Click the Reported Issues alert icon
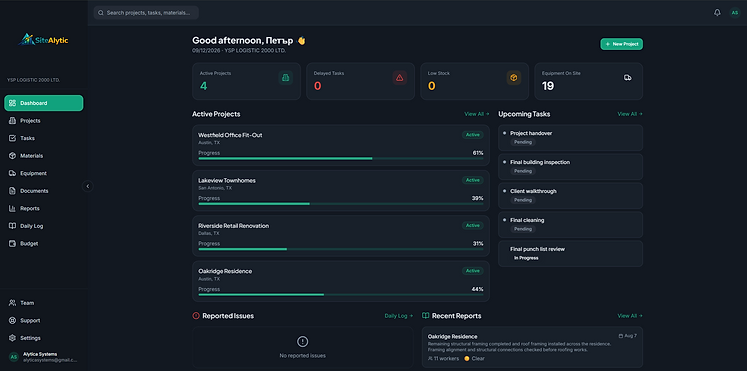747x371 pixels. coord(196,316)
